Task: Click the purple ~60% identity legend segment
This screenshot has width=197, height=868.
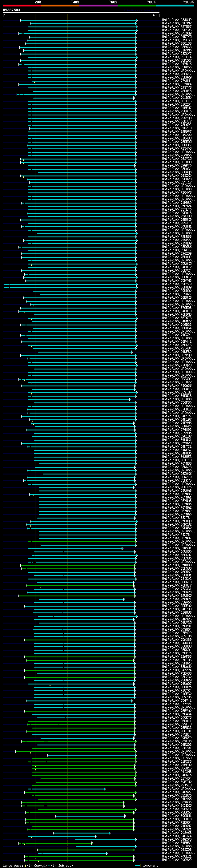Action: click(99, 6)
